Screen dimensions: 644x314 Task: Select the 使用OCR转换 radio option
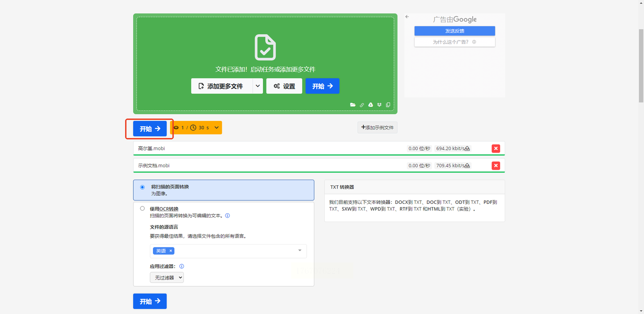[x=142, y=208]
